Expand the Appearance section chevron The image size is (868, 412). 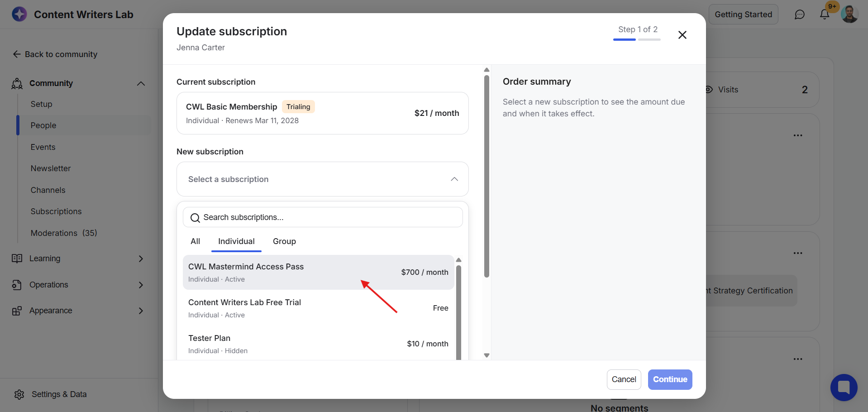[x=141, y=311]
